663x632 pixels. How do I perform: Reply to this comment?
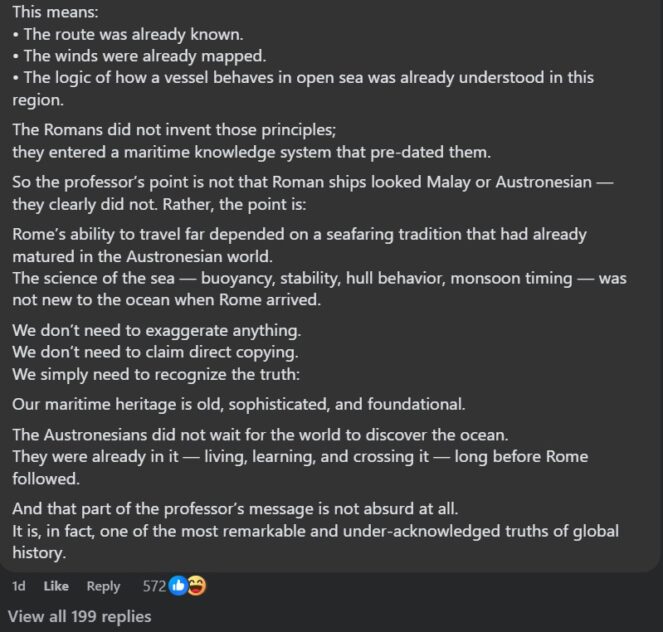pyautogui.click(x=103, y=587)
